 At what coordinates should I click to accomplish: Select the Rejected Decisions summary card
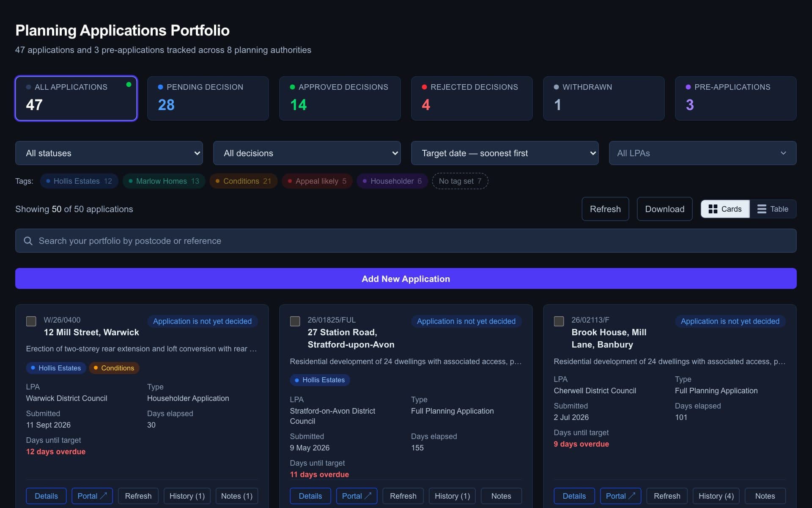coord(472,98)
